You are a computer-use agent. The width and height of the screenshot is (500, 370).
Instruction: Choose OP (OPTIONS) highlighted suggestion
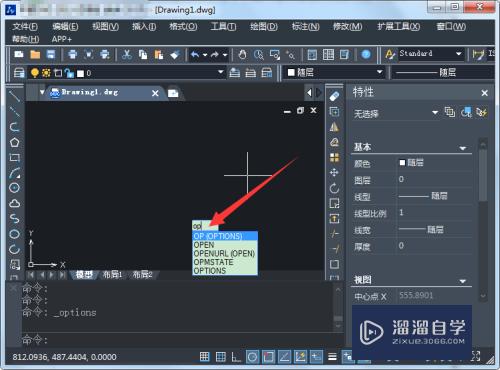[225, 236]
